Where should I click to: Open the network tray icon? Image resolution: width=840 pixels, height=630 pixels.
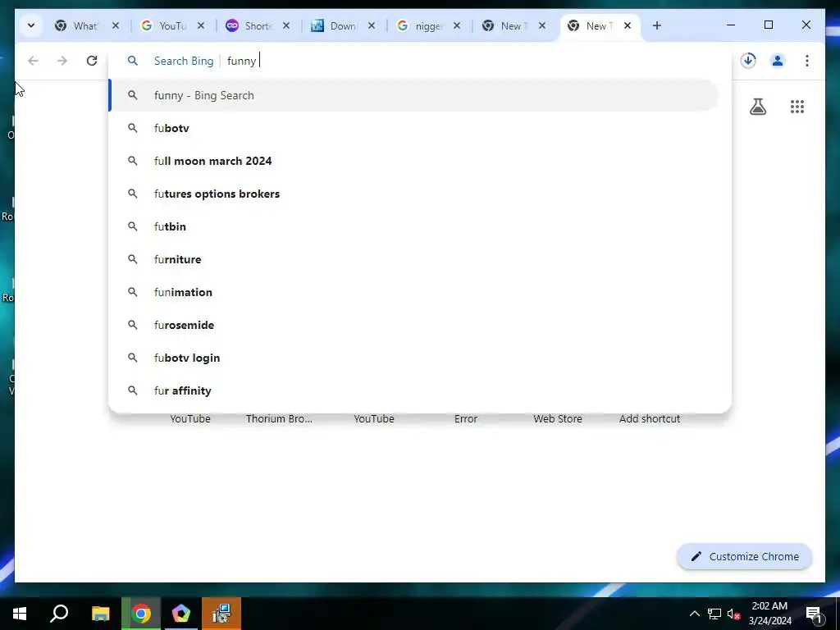[x=714, y=614]
